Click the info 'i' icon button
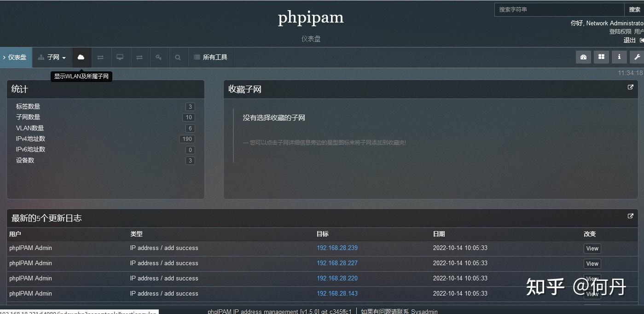The width and height of the screenshot is (644, 314). [619, 57]
